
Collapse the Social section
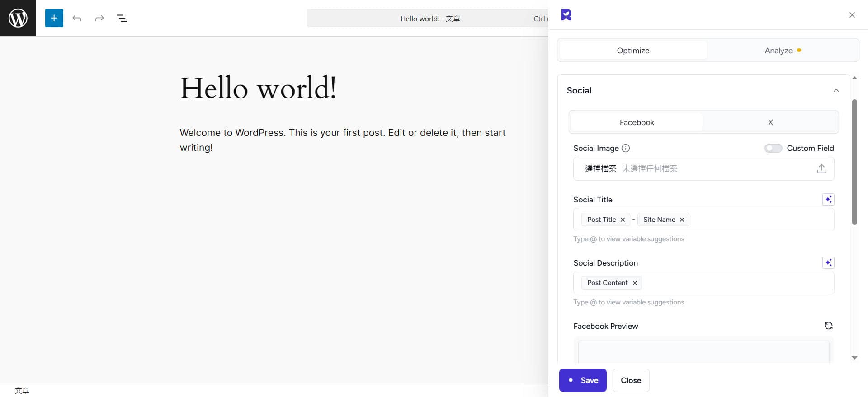click(x=836, y=90)
